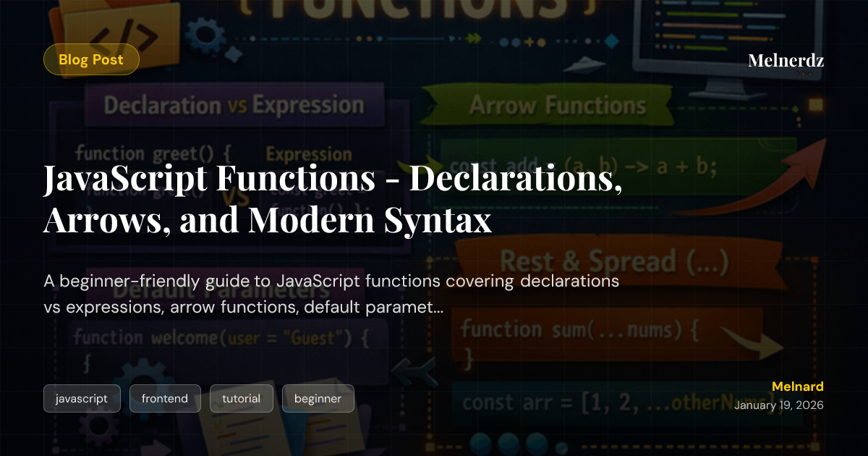Click the date January 19, 2026
868x456 pixels.
[x=779, y=405]
